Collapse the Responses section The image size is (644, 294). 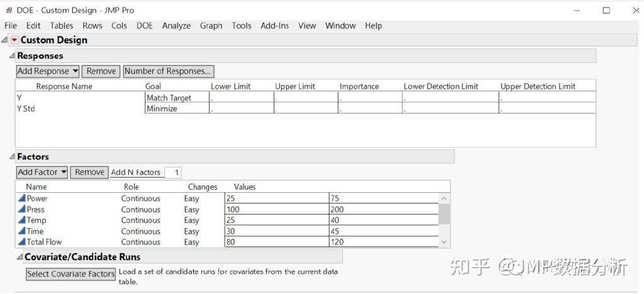(x=12, y=56)
